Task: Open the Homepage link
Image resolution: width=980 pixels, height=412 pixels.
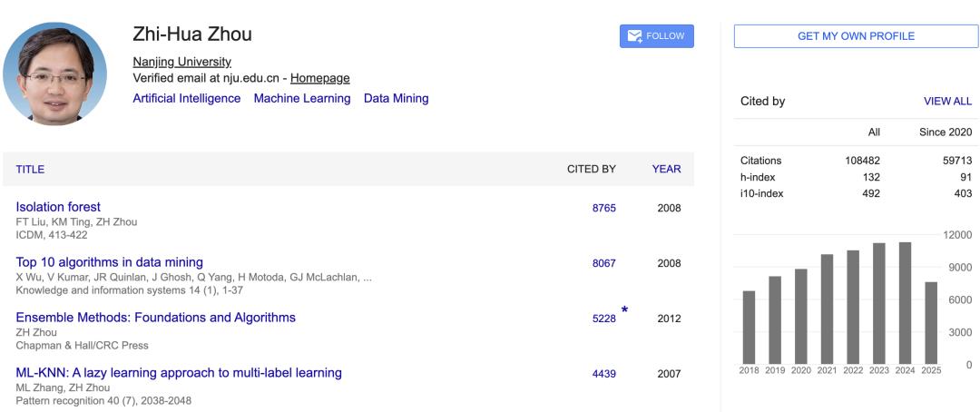Action: (319, 78)
